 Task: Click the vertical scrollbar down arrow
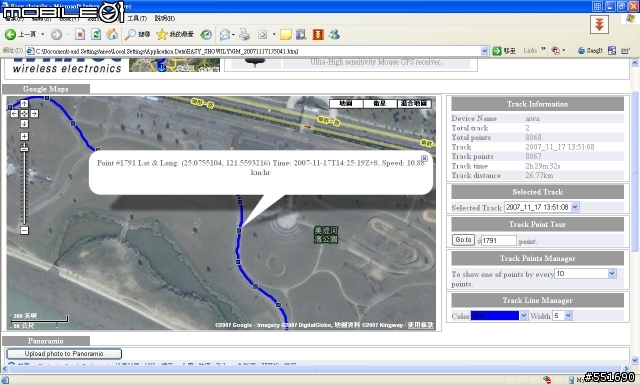[635, 360]
